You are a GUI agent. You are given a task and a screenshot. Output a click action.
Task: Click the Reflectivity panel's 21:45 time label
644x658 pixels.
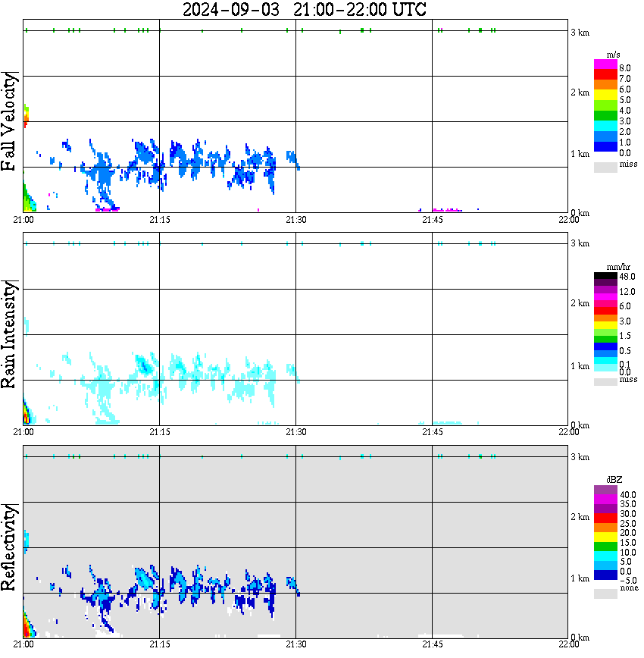pos(433,644)
